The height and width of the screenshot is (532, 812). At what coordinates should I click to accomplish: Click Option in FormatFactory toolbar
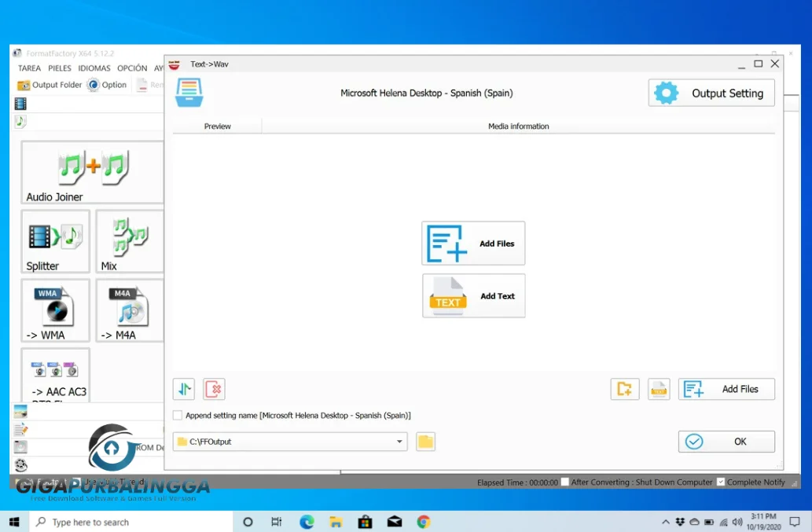pos(107,85)
